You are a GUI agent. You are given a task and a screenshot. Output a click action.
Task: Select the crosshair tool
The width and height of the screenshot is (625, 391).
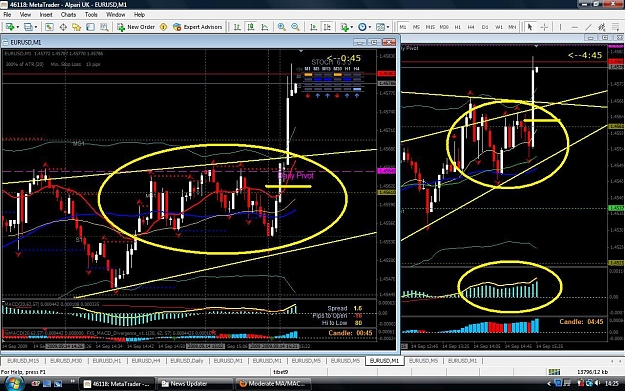544,27
